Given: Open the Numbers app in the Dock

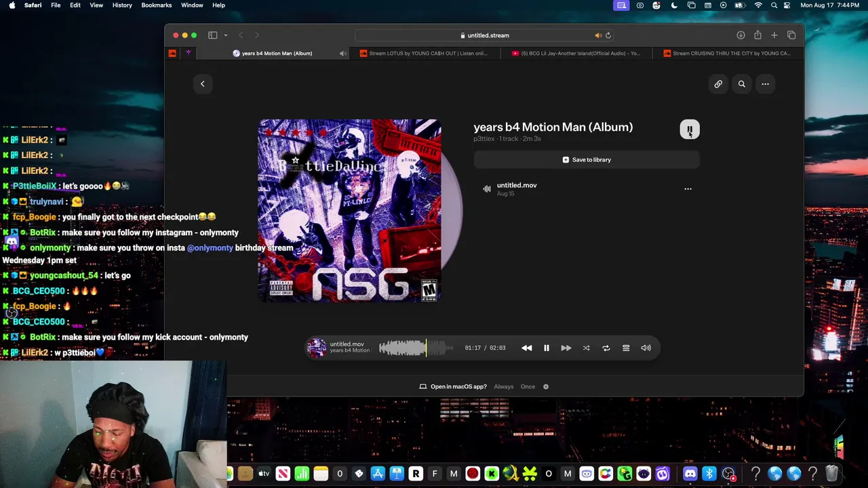Looking at the screenshot, I should point(302,474).
